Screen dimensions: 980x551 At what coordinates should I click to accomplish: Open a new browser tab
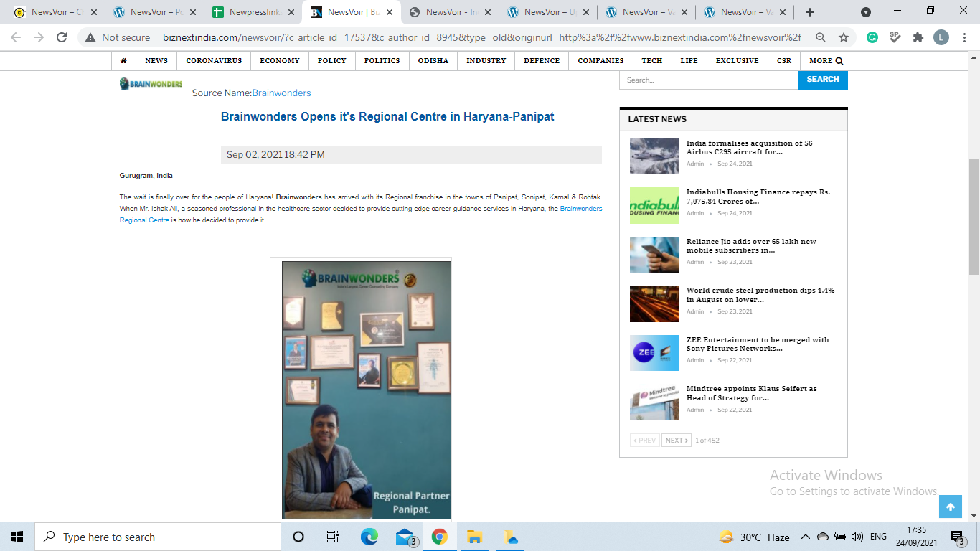coord(810,12)
